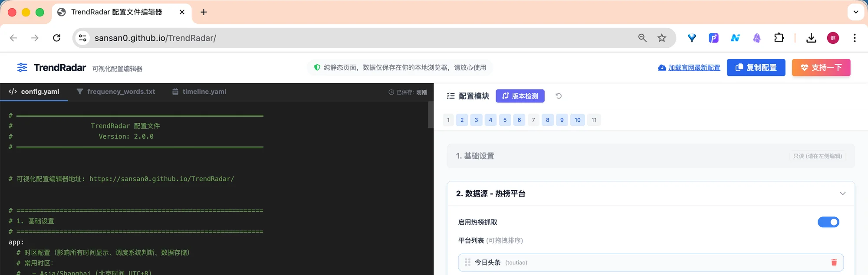Click the 只读 (请在左侧编辑) label
This screenshot has height=275, width=868.
(x=818, y=156)
